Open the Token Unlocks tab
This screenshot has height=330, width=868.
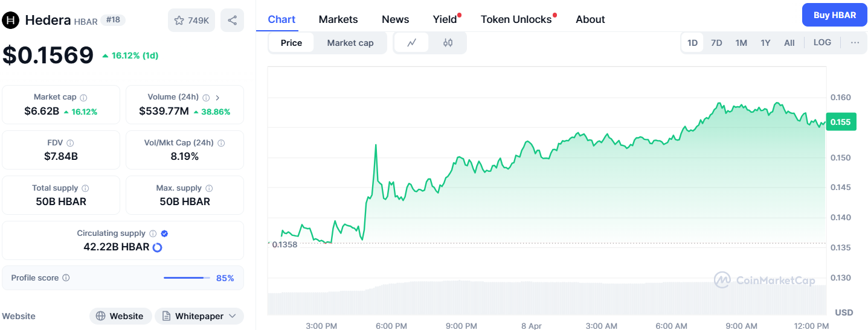[517, 19]
